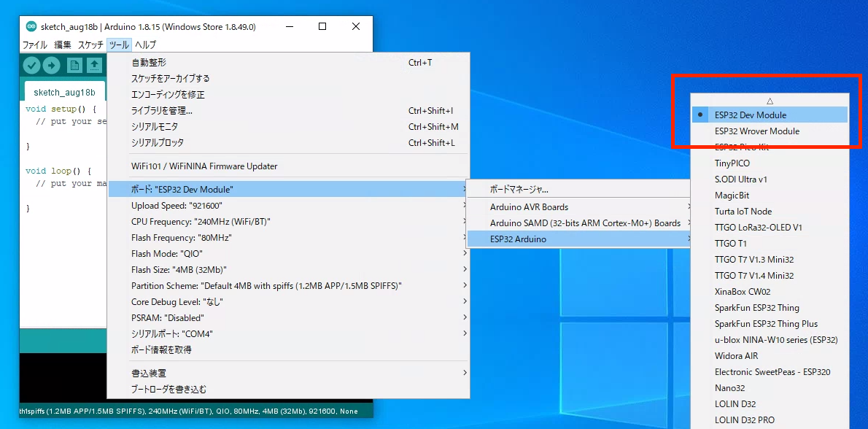Viewport: 868px width, 429px height.
Task: Open シリアルプロッタ from the menu
Action: click(x=288, y=143)
